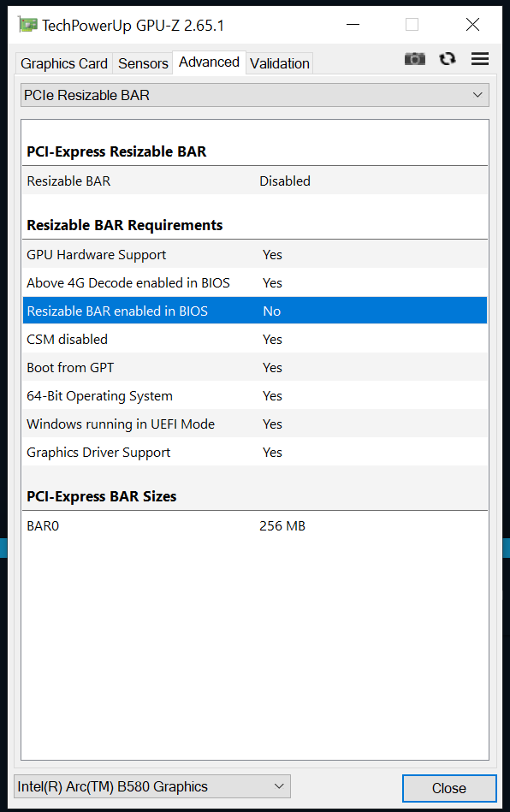Minimize the GPU-Z window
The width and height of the screenshot is (510, 812).
pyautogui.click(x=353, y=24)
